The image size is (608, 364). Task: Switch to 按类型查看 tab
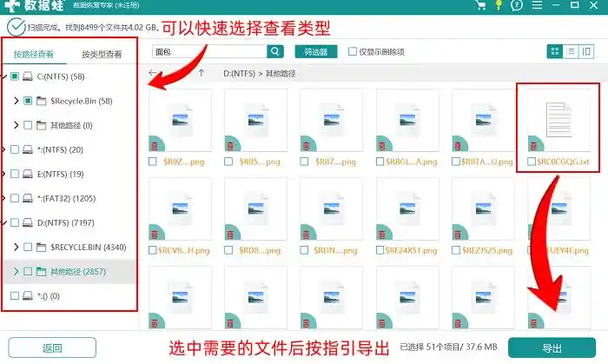pos(102,54)
